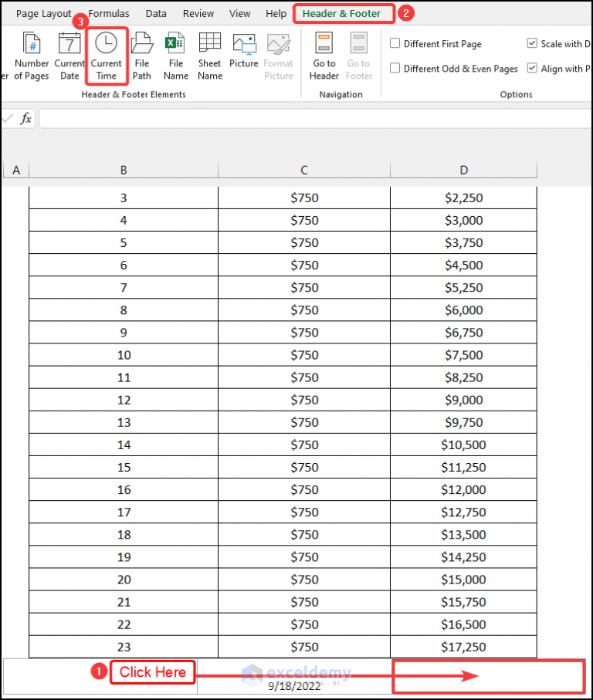Viewport: 593px width, 700px height.
Task: Select $750 cell in row numbered 18
Action: point(304,534)
